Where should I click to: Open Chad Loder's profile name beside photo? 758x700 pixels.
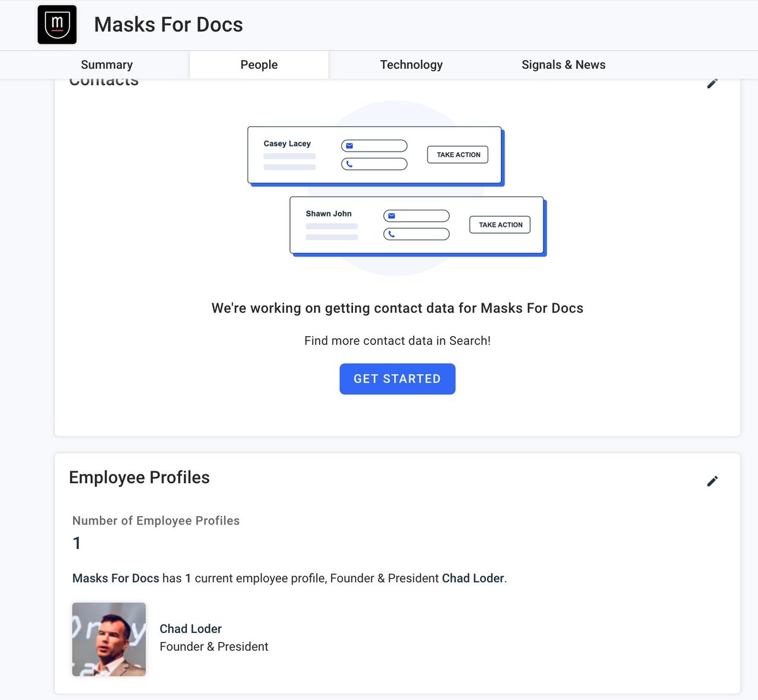coord(191,629)
